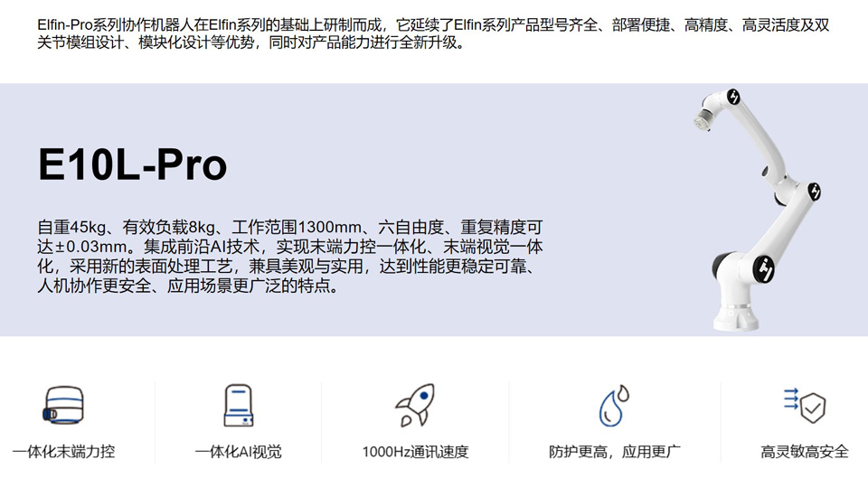Viewport: 868px width, 488px height.
Task: Click the spec line starting with 自重45kg
Action: tap(289, 226)
